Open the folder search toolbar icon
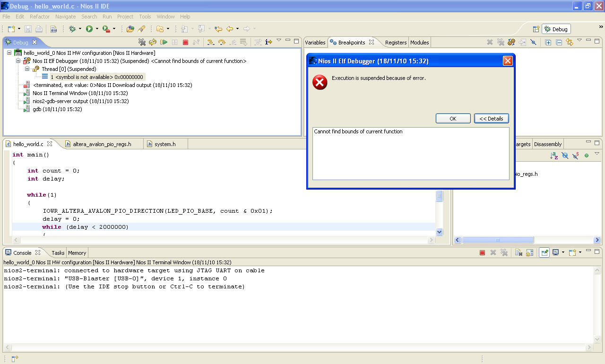 (x=130, y=29)
